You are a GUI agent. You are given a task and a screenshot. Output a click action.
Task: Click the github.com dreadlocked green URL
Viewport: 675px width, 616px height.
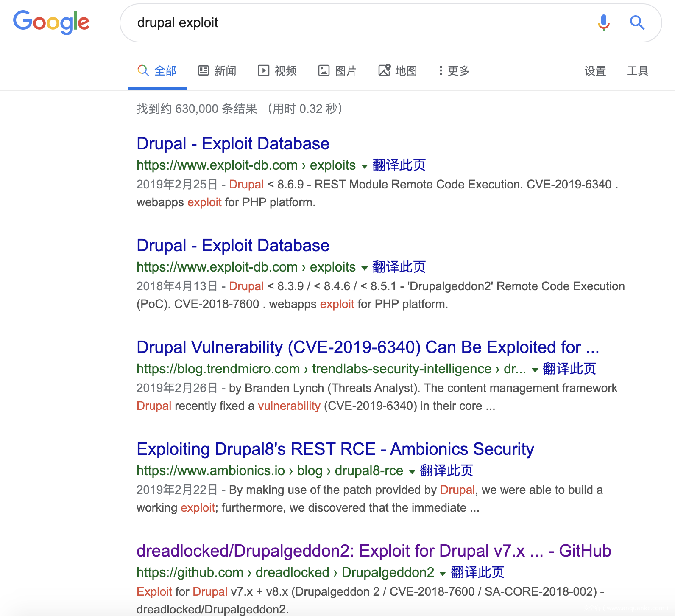285,572
